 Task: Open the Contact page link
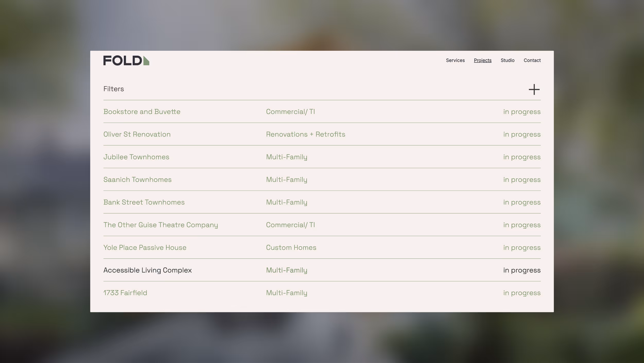[x=532, y=60]
